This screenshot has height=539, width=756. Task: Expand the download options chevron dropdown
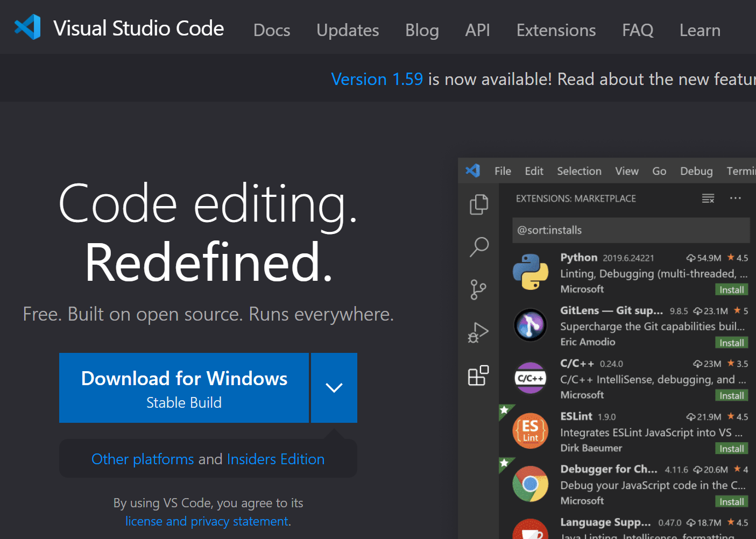tap(334, 388)
